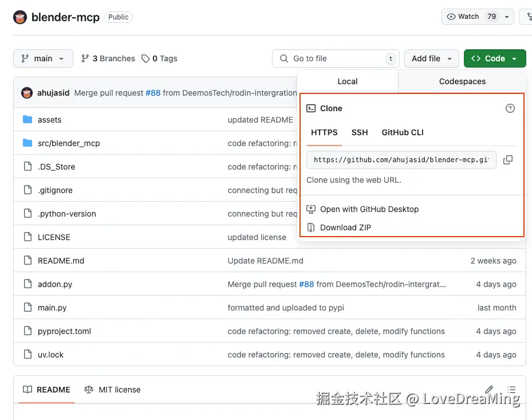This screenshot has height=420, width=532.
Task: Open the .gitignore file name
Action: click(55, 190)
